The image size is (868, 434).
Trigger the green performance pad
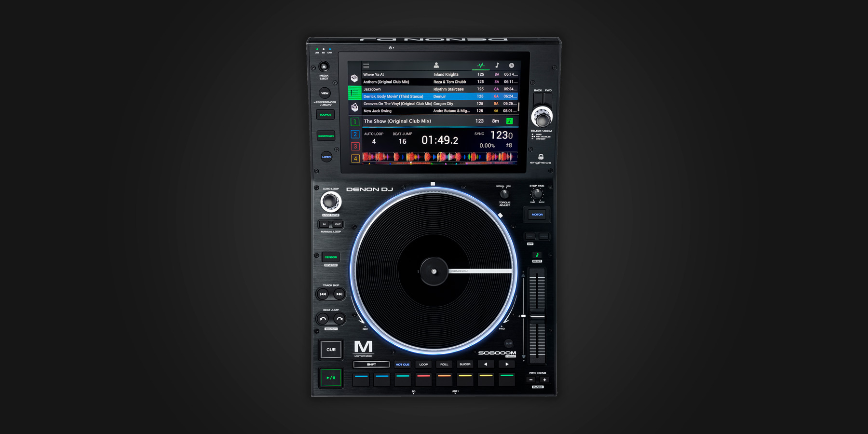(x=507, y=380)
